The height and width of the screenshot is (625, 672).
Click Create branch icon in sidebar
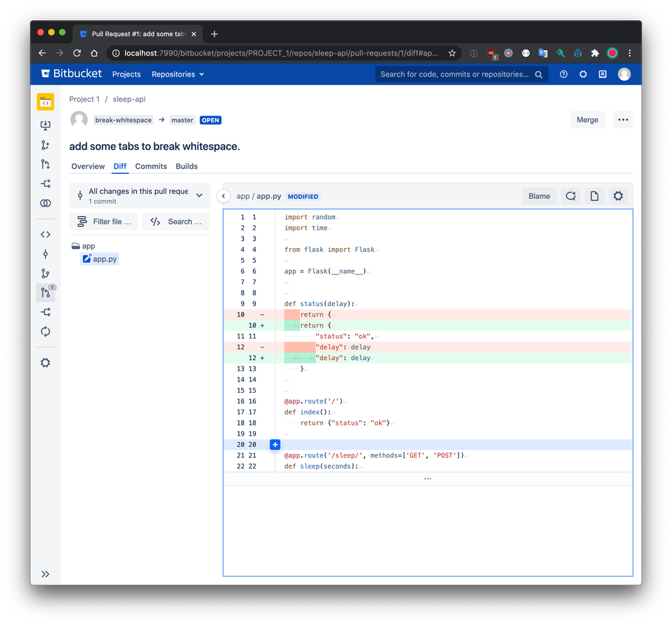coord(45,145)
